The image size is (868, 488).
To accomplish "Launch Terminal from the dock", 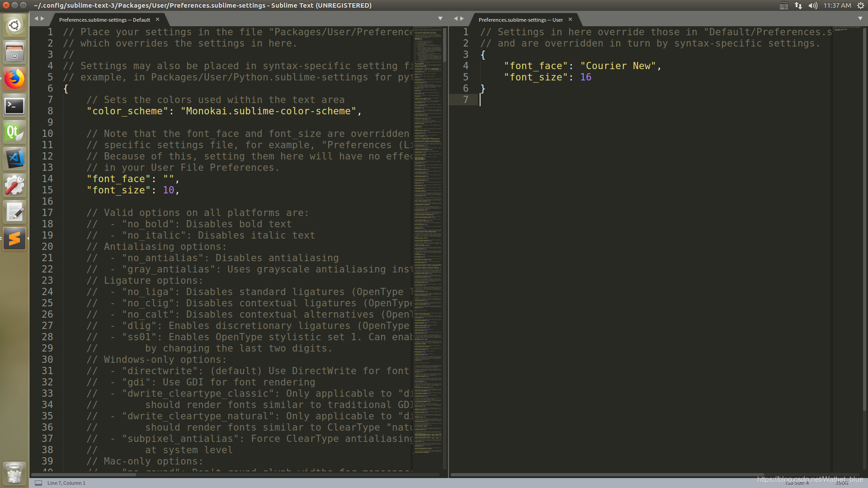I will 14,106.
